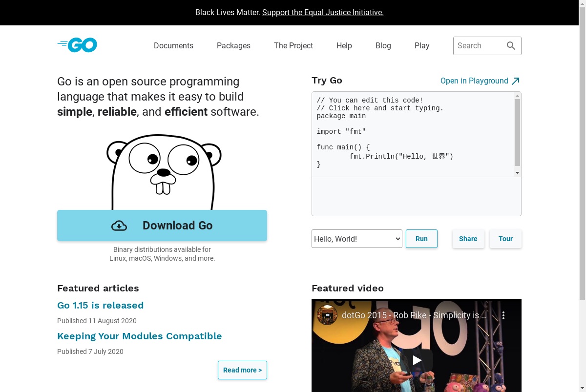Screen dimensions: 586x392
Task: Open the Go 1.15 is released article
Action: tap(100, 306)
